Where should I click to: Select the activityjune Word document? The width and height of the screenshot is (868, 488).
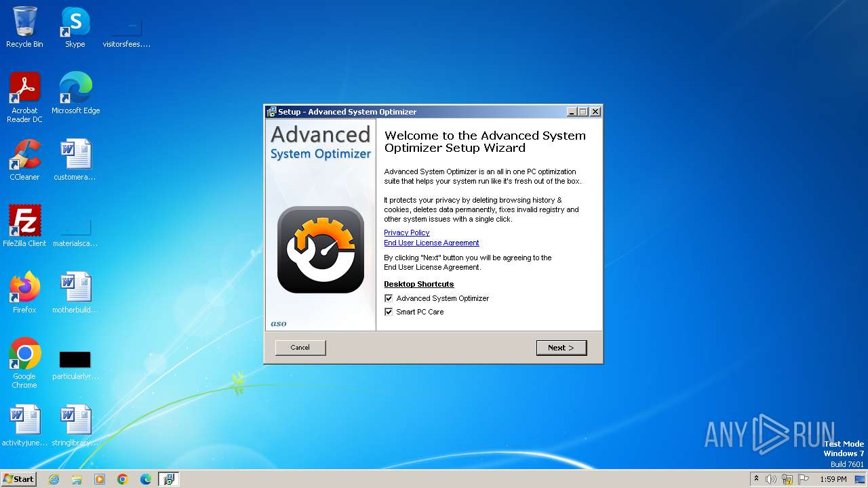click(24, 425)
